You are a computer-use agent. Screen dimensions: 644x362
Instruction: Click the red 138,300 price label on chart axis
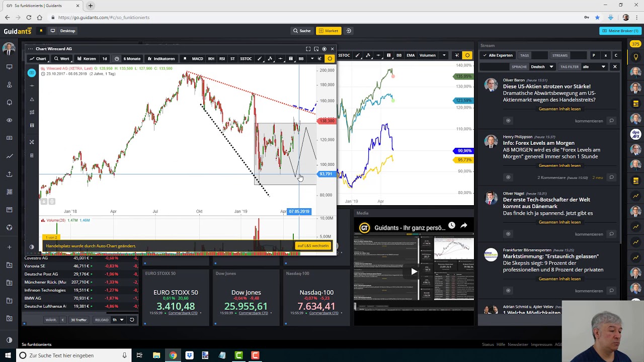pos(327,121)
